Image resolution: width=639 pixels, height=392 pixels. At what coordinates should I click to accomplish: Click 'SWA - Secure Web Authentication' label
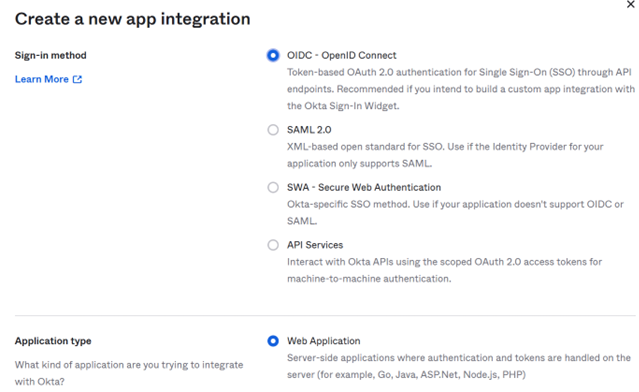click(x=364, y=187)
